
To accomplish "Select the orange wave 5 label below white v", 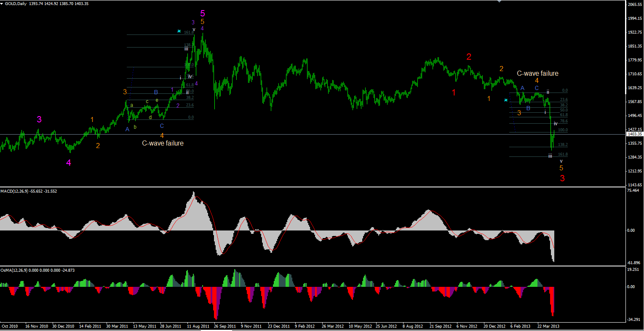I will [x=561, y=168].
